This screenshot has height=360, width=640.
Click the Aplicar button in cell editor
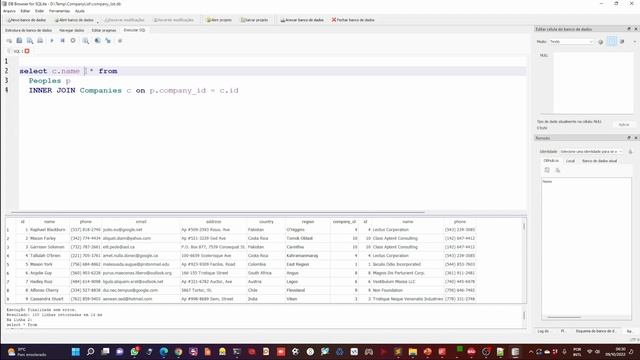pos(624,124)
